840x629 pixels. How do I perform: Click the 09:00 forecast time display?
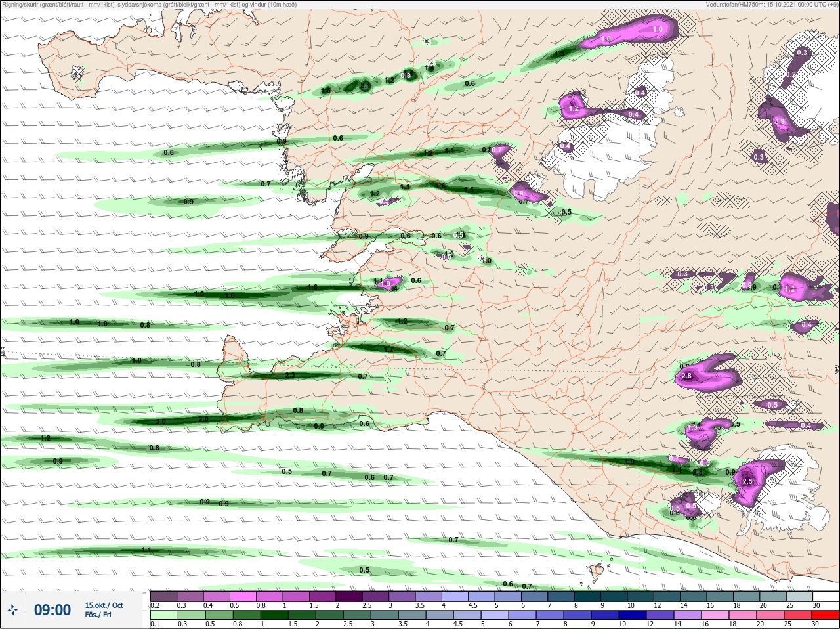52,610
